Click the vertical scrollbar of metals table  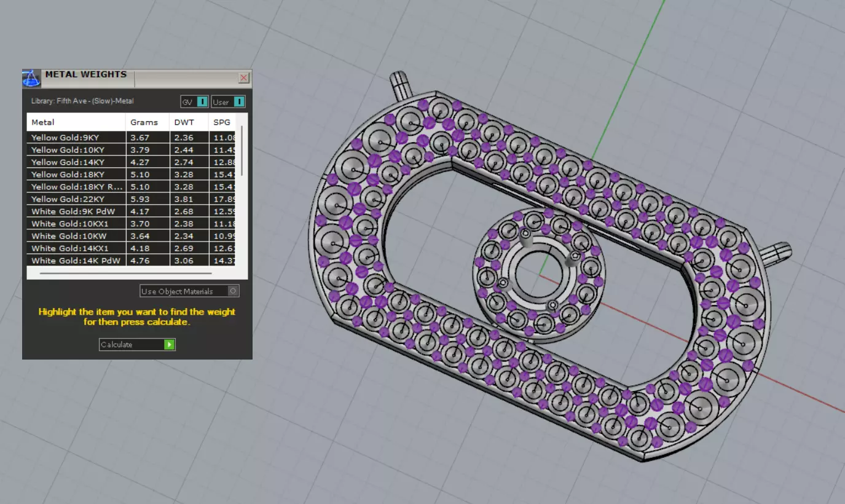click(x=242, y=151)
